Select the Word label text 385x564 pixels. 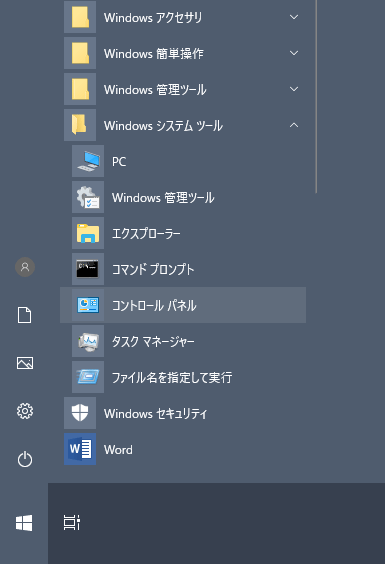tap(118, 450)
